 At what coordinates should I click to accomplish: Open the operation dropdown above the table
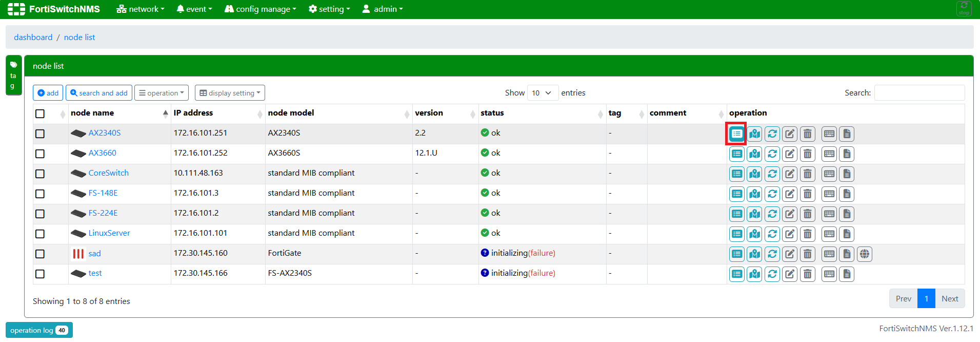tap(162, 93)
